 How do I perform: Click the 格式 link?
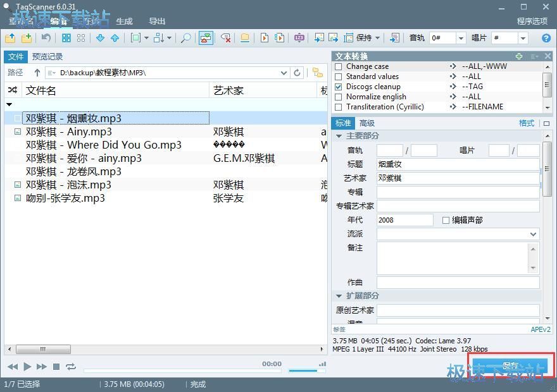(x=527, y=123)
